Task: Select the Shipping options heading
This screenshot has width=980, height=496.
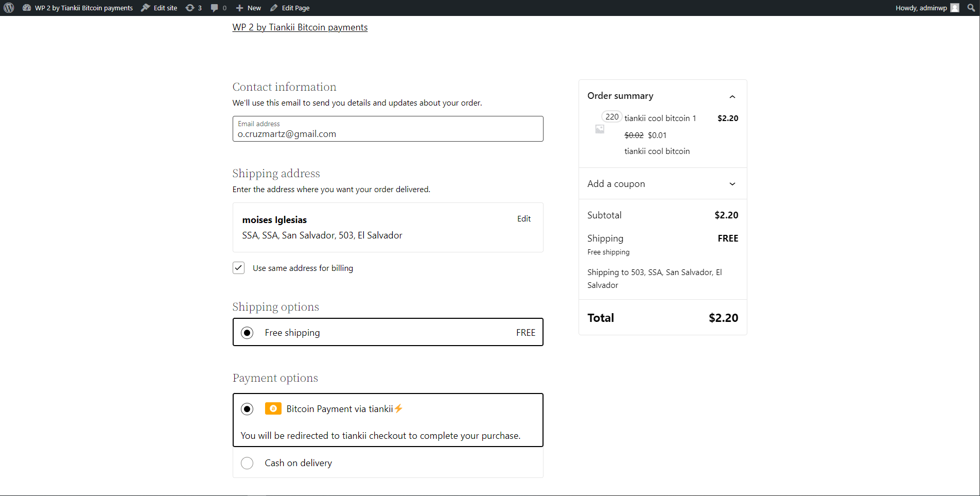Action: 276,307
